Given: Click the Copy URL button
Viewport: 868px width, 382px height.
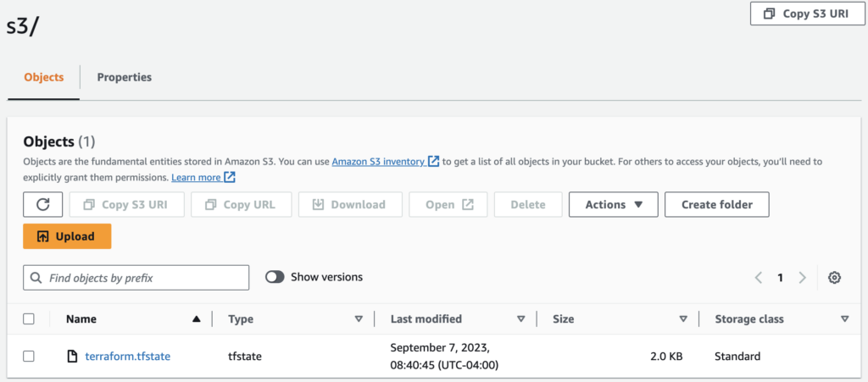Looking at the screenshot, I should 242,204.
